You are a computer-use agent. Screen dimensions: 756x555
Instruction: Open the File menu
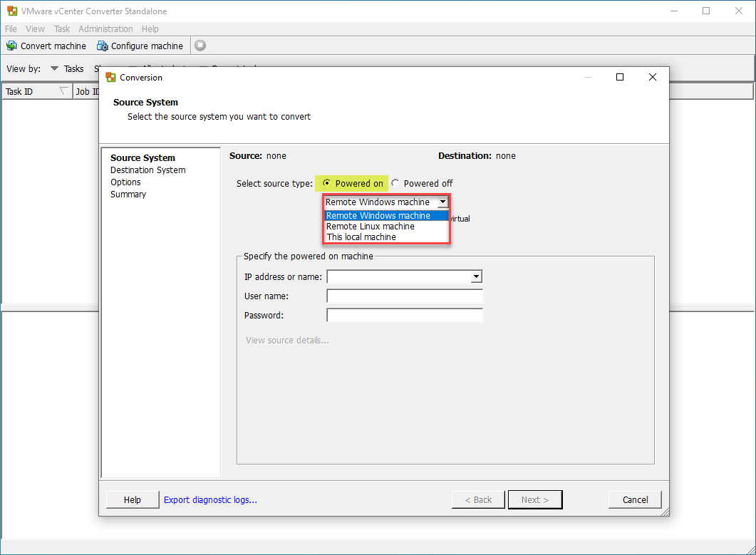coord(11,29)
